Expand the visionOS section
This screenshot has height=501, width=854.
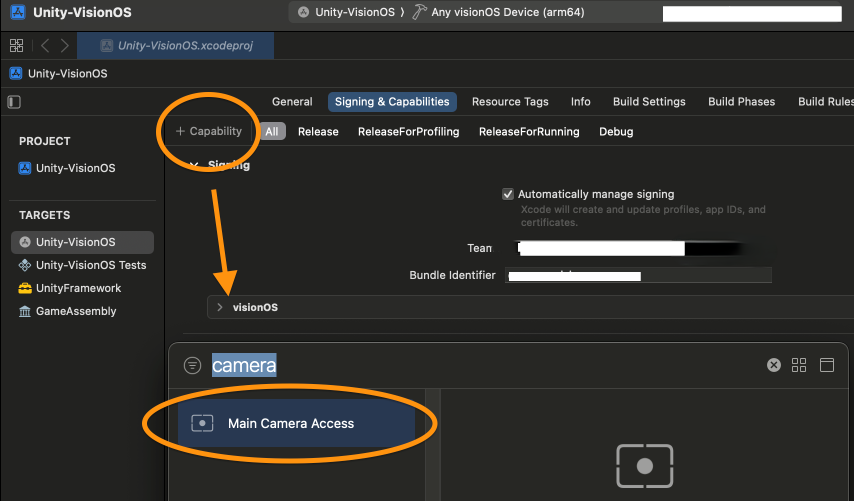tap(220, 308)
